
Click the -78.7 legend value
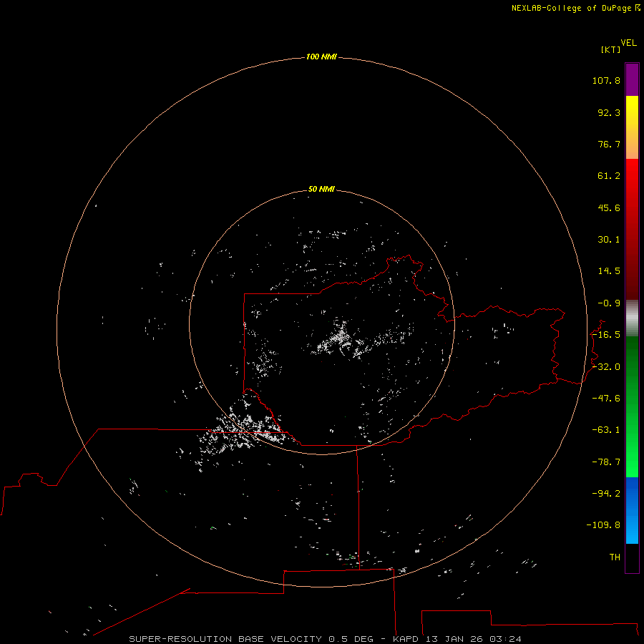point(606,462)
